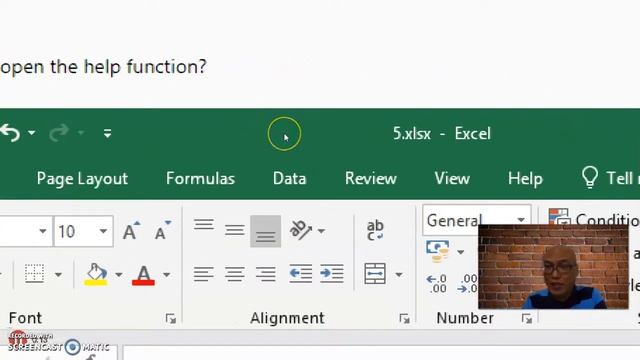Decrease font size with small A icon

[x=162, y=231]
